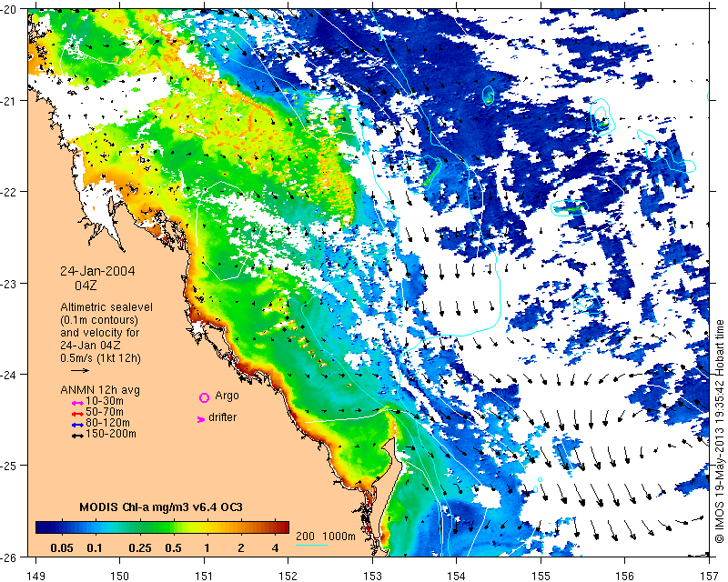The width and height of the screenshot is (728, 582).
Task: Click the magenta Argo circle marker
Action: (204, 397)
